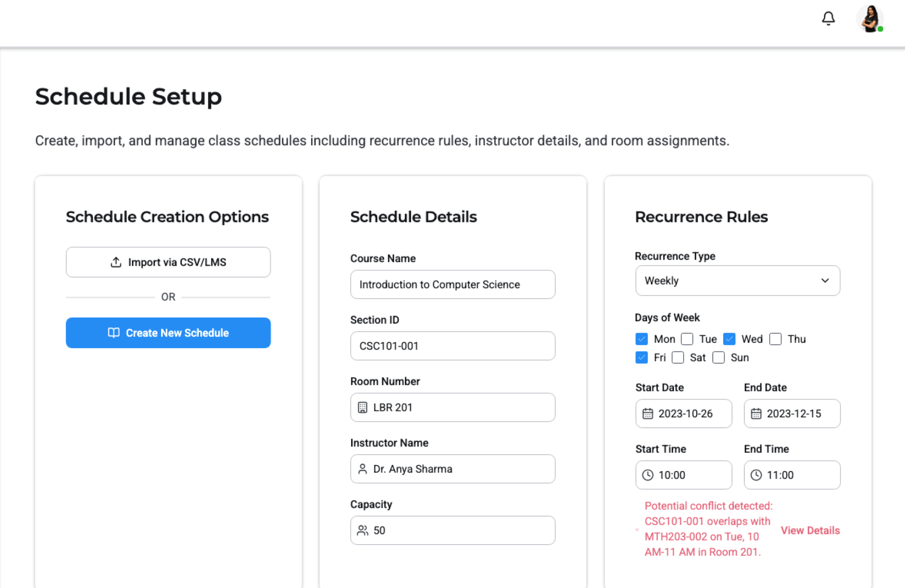Select the Section ID input field
The width and height of the screenshot is (905, 588).
point(452,346)
